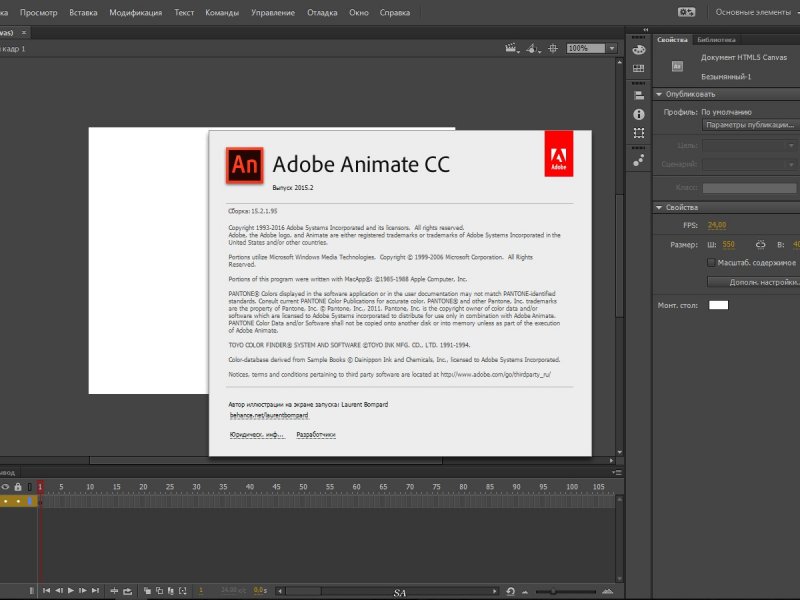Viewport: 800px width, 600px height.
Task: Click the red Adobe logo in dialog
Action: (559, 154)
